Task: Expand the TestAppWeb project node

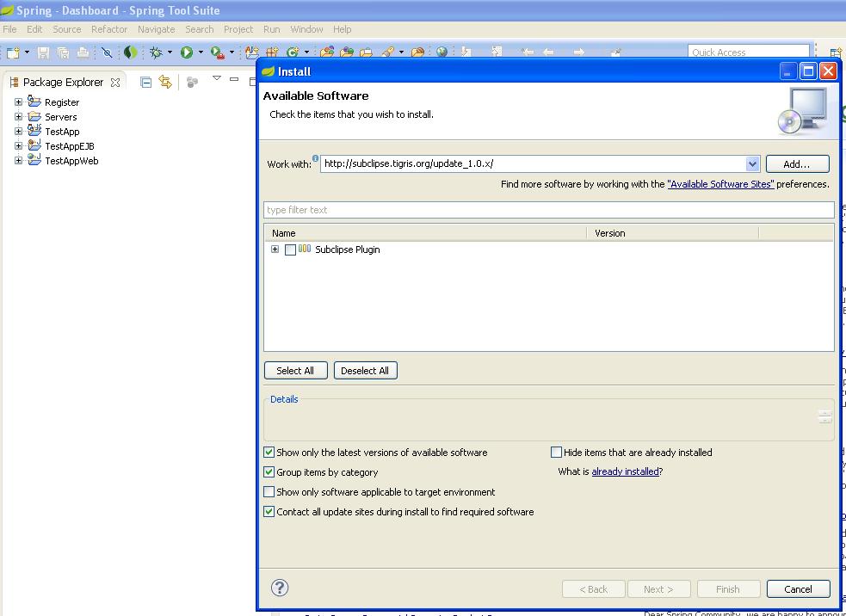Action: [x=18, y=160]
